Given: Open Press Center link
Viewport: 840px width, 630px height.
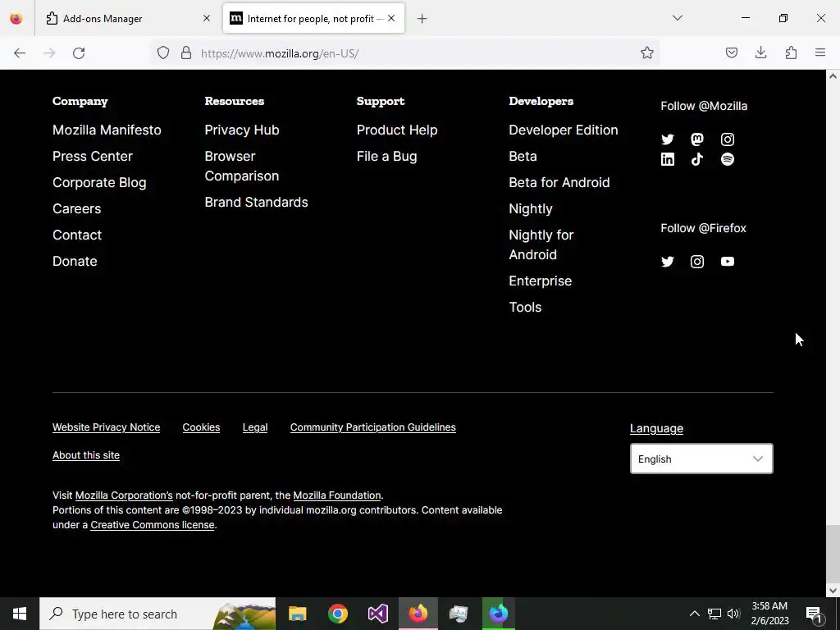Looking at the screenshot, I should pyautogui.click(x=92, y=156).
